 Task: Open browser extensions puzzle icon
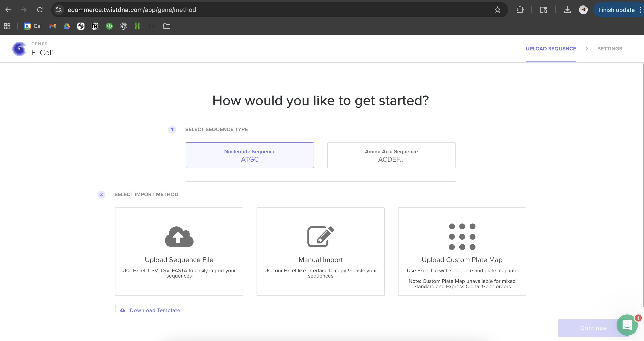click(520, 10)
